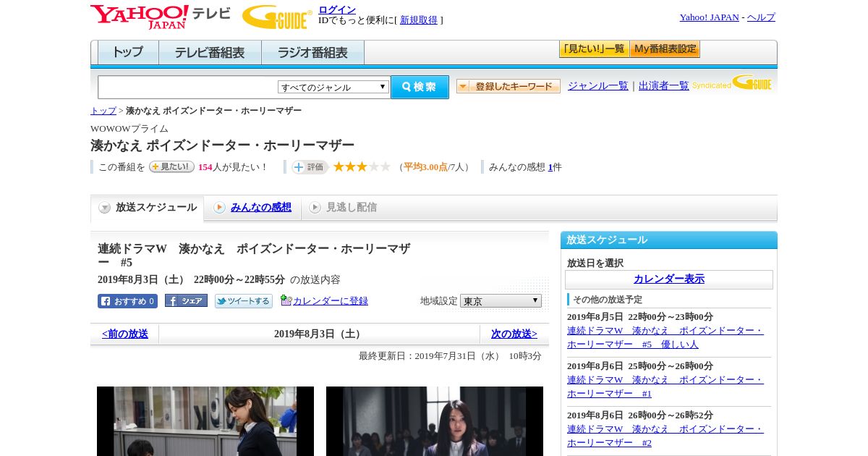Click the Facebook おすすめ button
868x456 pixels.
(127, 301)
